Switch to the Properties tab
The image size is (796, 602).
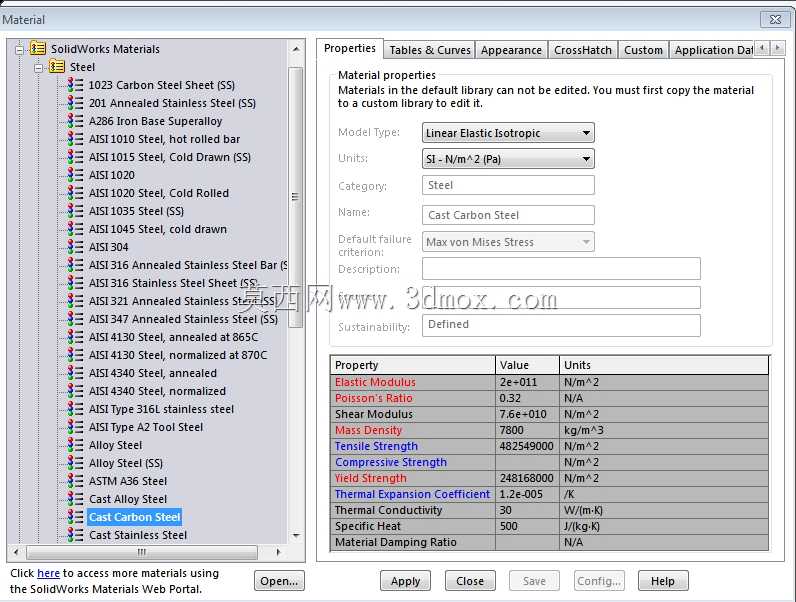click(x=350, y=48)
